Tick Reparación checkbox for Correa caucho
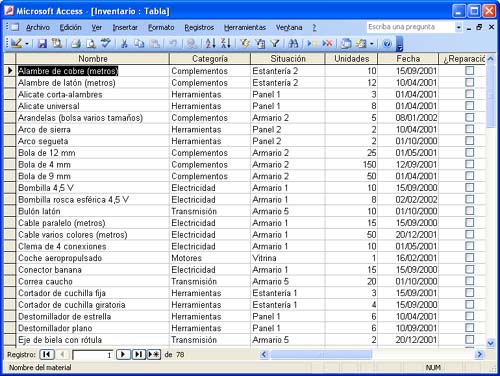This screenshot has height=376, width=500. pos(469,281)
